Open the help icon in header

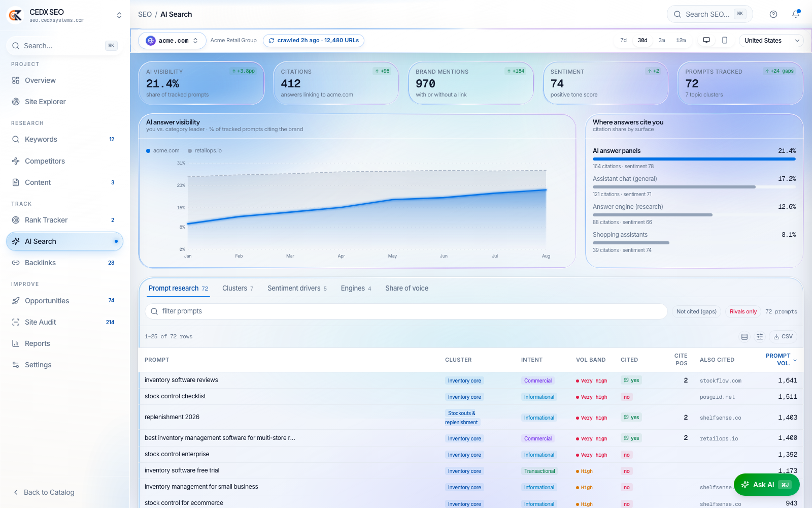[773, 14]
